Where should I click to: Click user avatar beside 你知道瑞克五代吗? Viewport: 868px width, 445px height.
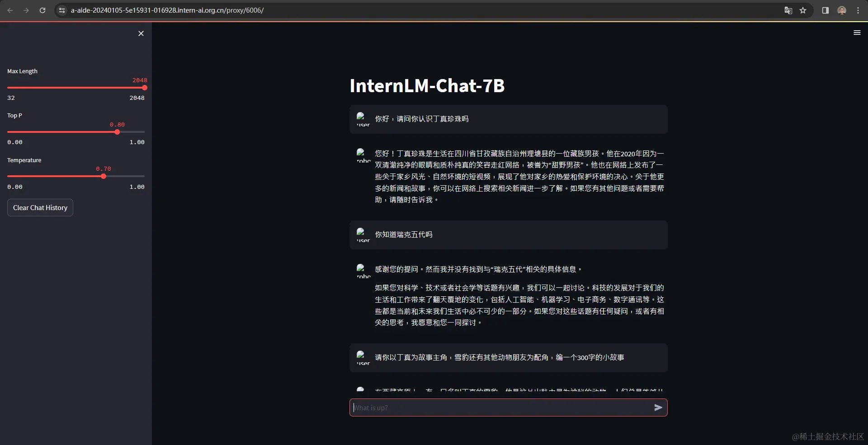(363, 234)
